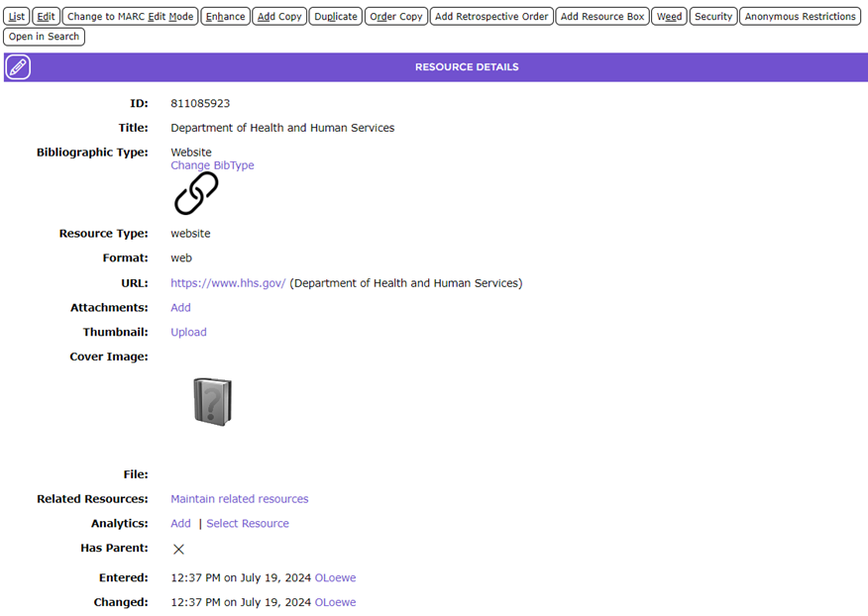Click Add Retrospective Order
The width and height of the screenshot is (868, 616).
pyautogui.click(x=491, y=17)
